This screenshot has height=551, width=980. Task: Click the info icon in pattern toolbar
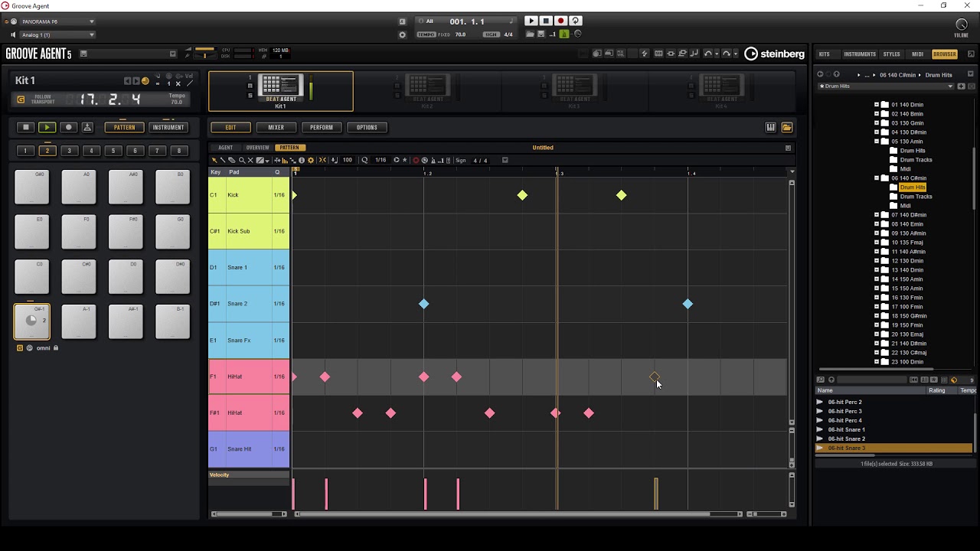tap(301, 160)
